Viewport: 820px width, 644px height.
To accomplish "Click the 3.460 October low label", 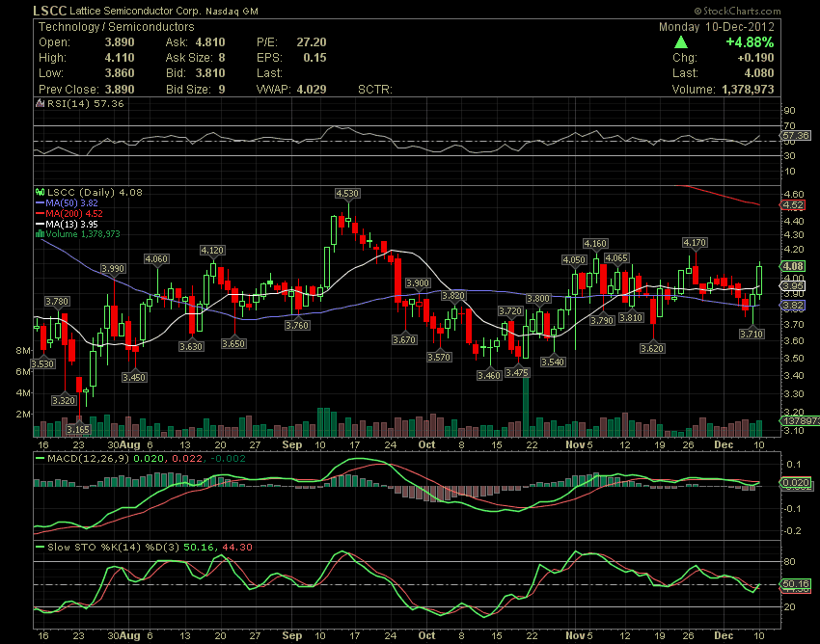I will 489,375.
